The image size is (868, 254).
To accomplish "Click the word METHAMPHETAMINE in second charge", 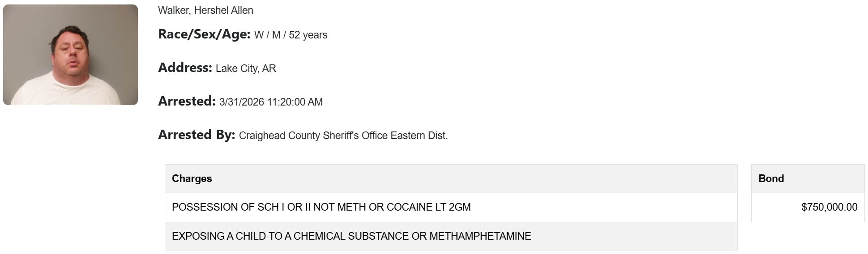I will click(480, 236).
